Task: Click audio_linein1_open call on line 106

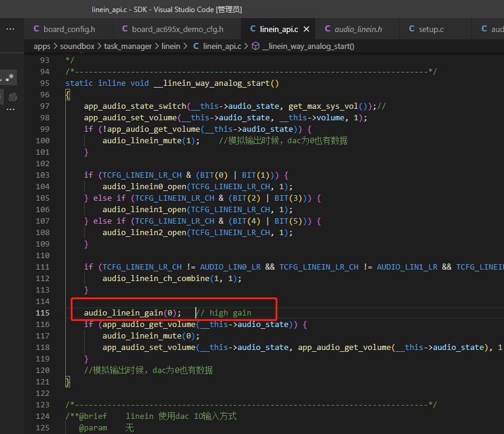Action: click(x=144, y=210)
